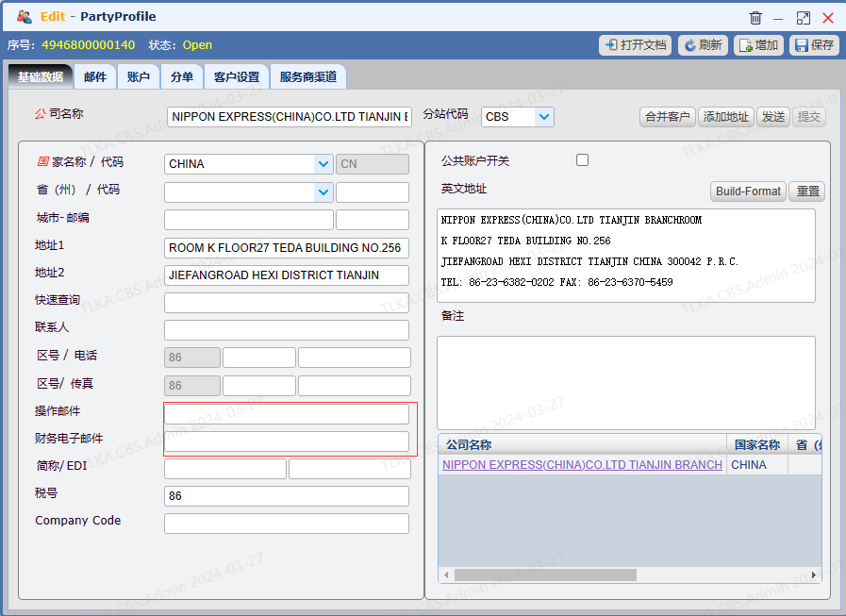Click the 财务电子邮件 finance email field
The width and height of the screenshot is (846, 616).
(x=287, y=441)
